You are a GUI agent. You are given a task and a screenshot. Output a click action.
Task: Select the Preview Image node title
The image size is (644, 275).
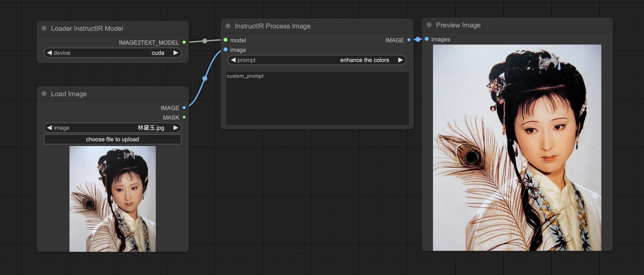pyautogui.click(x=458, y=25)
